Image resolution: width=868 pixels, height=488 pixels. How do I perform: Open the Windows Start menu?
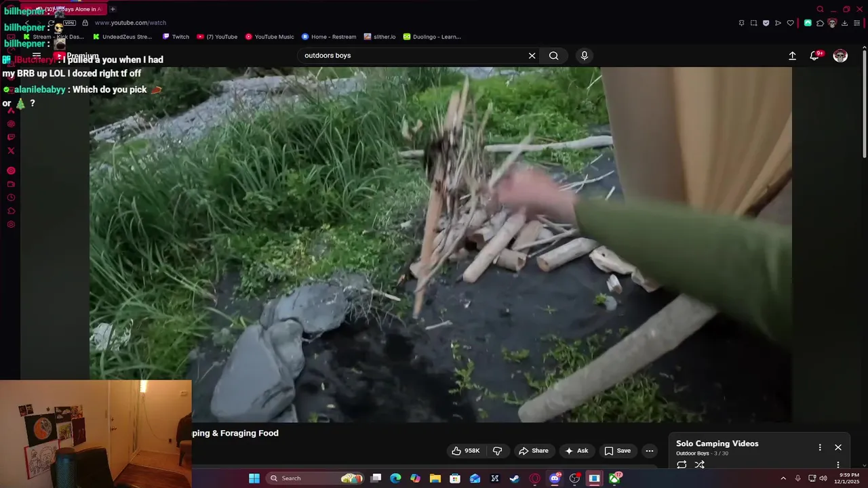(x=254, y=479)
